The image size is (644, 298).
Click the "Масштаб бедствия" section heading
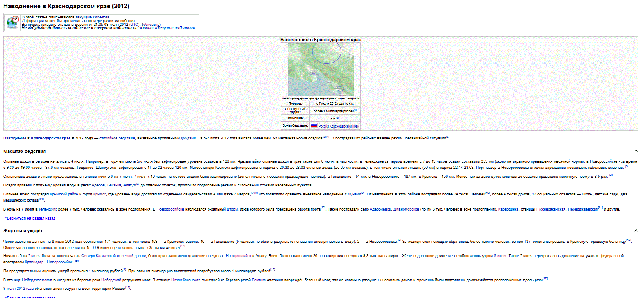pyautogui.click(x=25, y=151)
